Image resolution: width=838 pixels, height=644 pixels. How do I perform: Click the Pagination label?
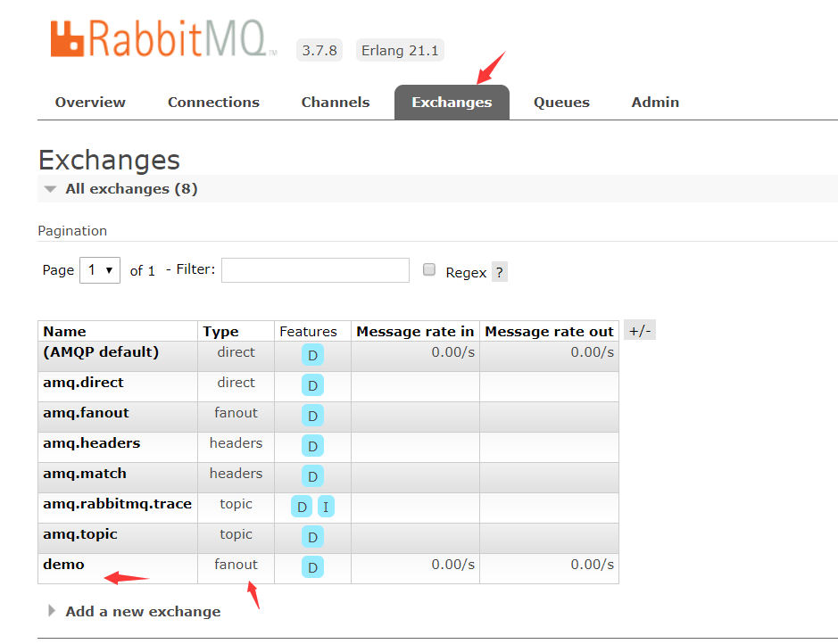(72, 231)
